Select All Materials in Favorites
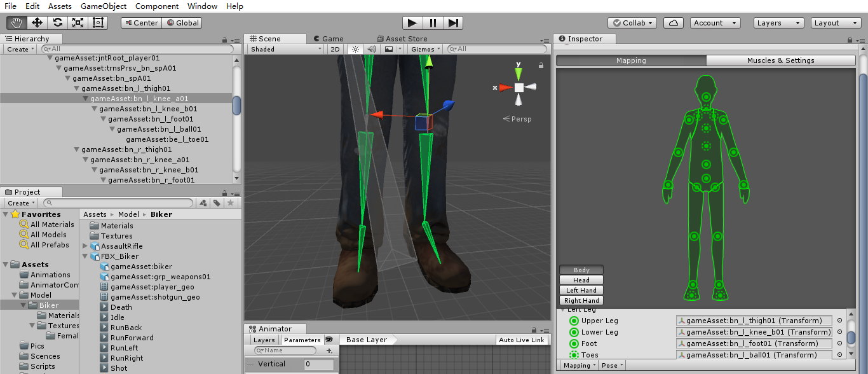The image size is (868, 374). point(52,225)
